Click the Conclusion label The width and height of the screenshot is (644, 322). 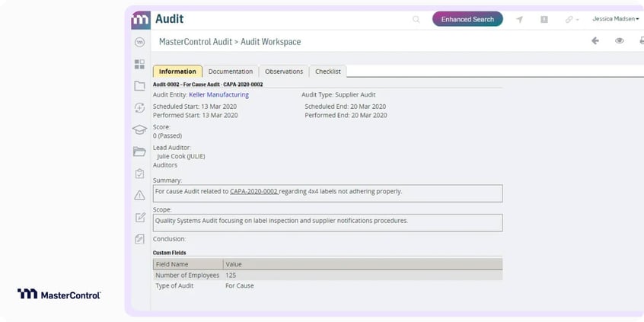(x=169, y=238)
